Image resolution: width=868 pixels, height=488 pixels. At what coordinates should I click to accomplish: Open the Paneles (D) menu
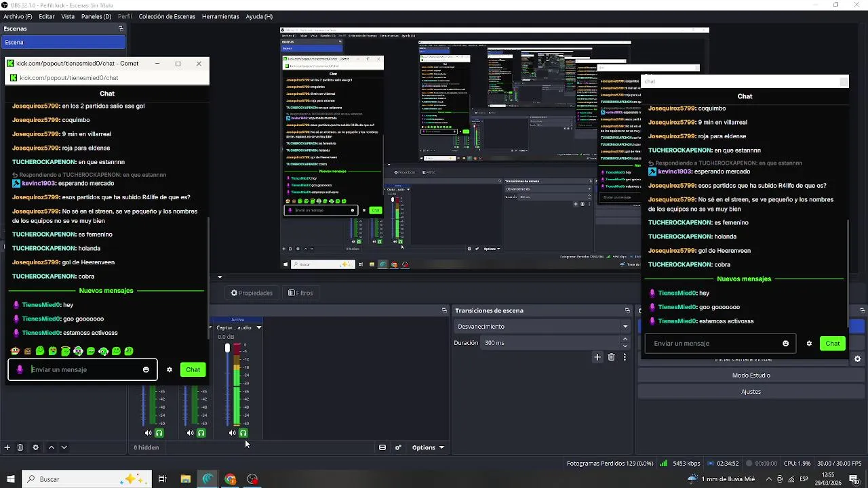(96, 16)
